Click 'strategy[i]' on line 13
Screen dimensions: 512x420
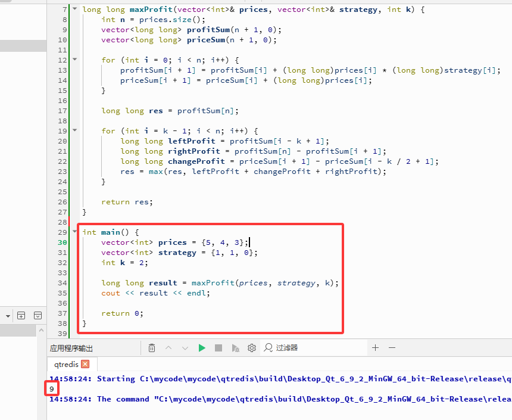470,71
